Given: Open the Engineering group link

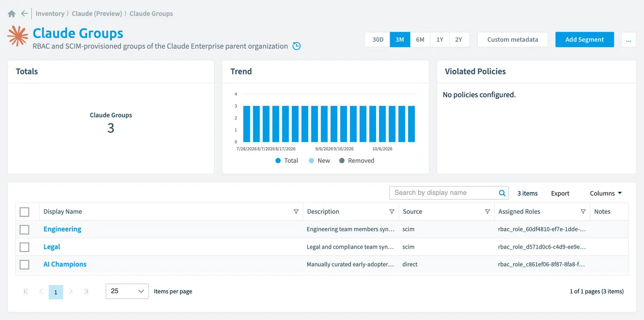Looking at the screenshot, I should [62, 229].
